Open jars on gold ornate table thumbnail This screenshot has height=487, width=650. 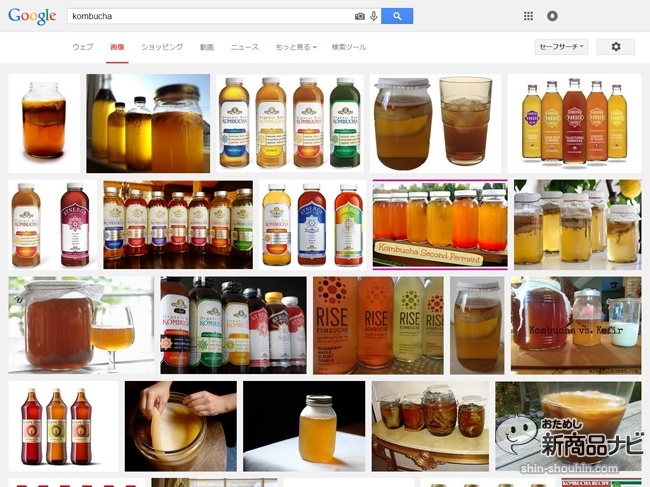430,426
